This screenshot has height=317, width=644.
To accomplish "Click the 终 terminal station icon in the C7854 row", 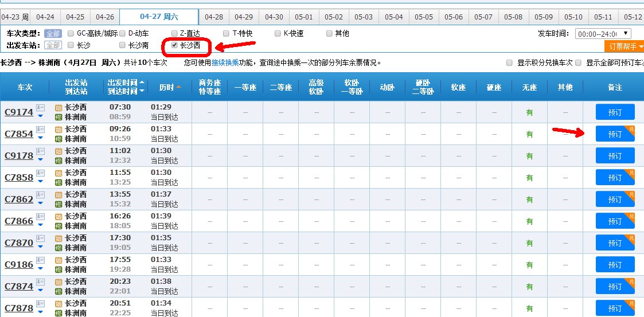I will pyautogui.click(x=58, y=139).
